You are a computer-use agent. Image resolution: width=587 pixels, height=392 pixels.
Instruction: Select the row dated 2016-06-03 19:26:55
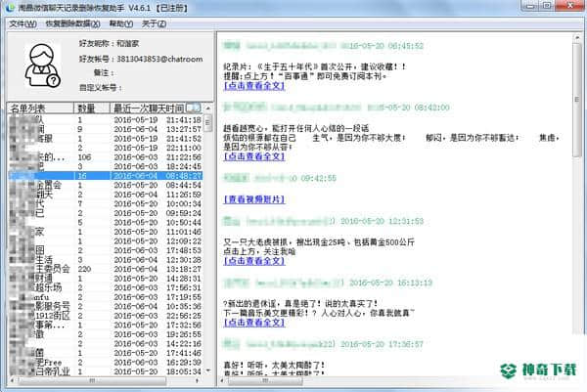pyautogui.click(x=106, y=334)
